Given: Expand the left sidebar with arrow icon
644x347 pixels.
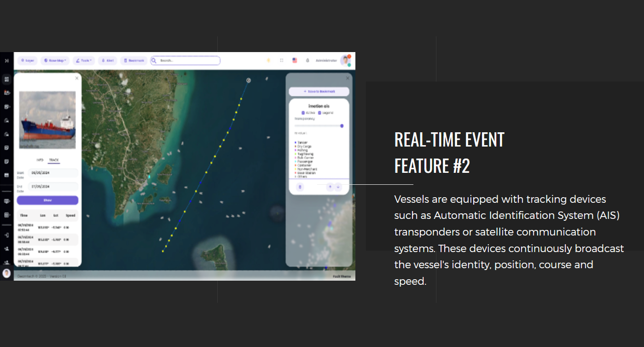Looking at the screenshot, I should (6, 61).
